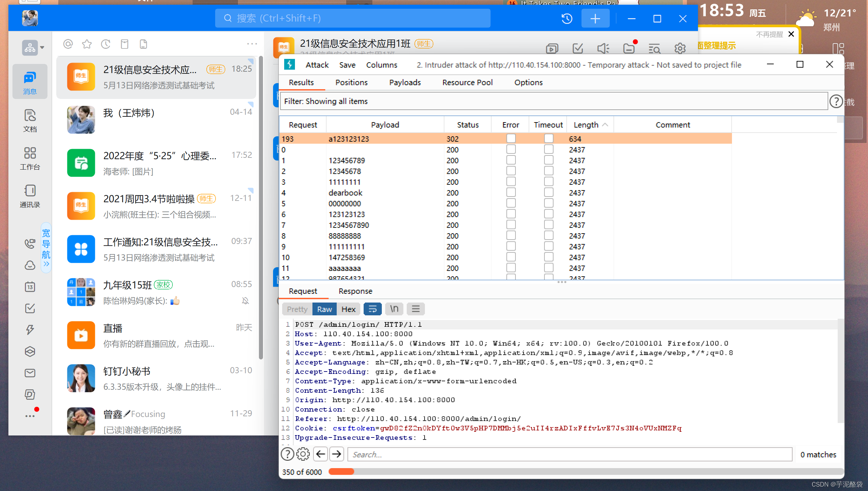Toggle word wrap icon in request viewer
The width and height of the screenshot is (868, 491).
click(x=372, y=309)
